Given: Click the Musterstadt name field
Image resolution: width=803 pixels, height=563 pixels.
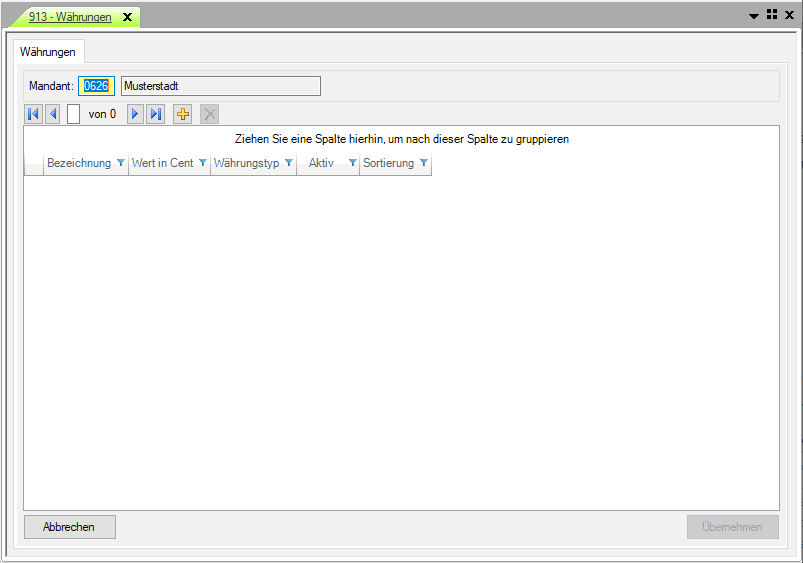Looking at the screenshot, I should pyautogui.click(x=220, y=86).
